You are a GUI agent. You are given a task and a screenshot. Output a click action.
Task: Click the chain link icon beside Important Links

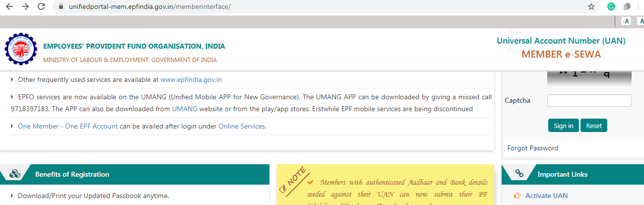coord(519,174)
